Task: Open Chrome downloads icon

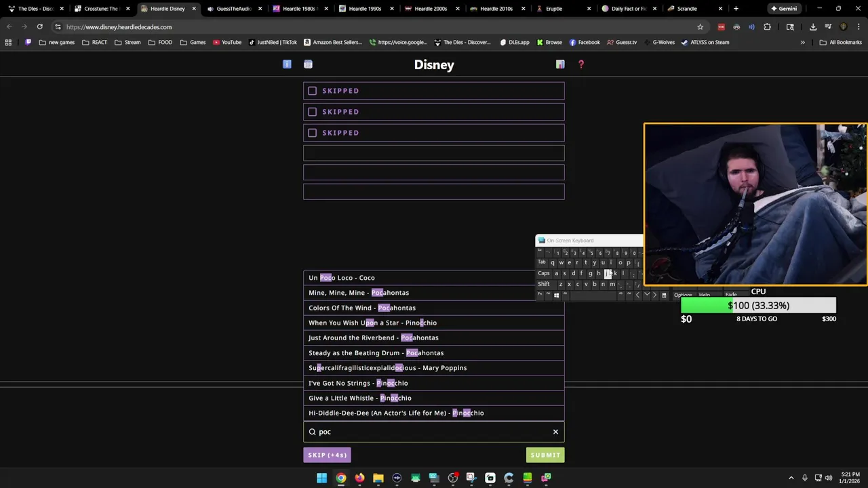Action: coord(813,27)
